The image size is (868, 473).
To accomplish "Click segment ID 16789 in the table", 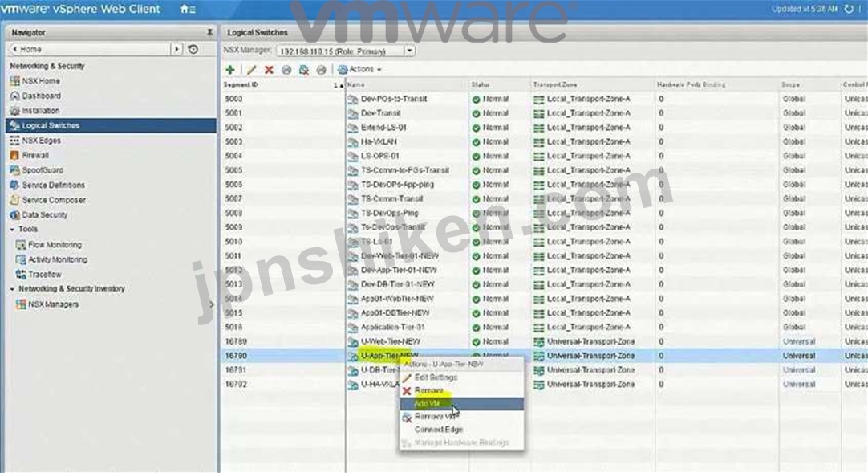I will point(236,342).
